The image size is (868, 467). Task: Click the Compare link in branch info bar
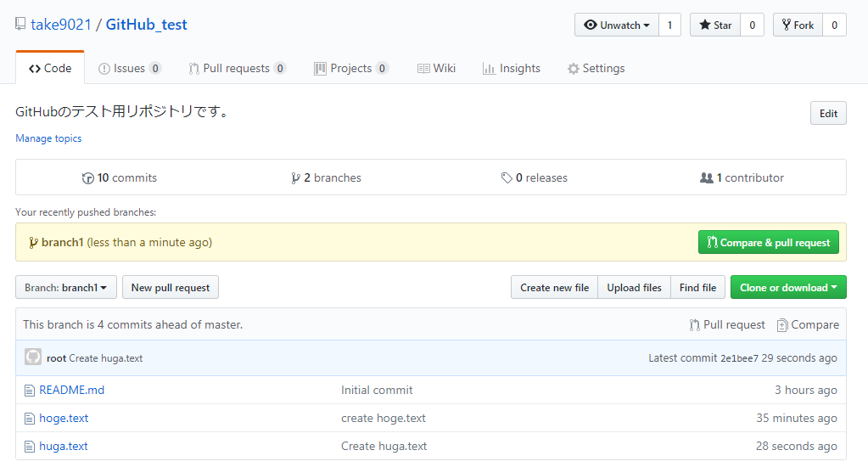click(x=809, y=324)
